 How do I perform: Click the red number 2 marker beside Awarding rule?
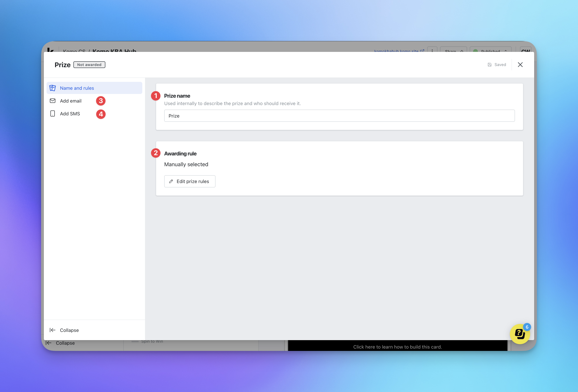[x=156, y=153]
